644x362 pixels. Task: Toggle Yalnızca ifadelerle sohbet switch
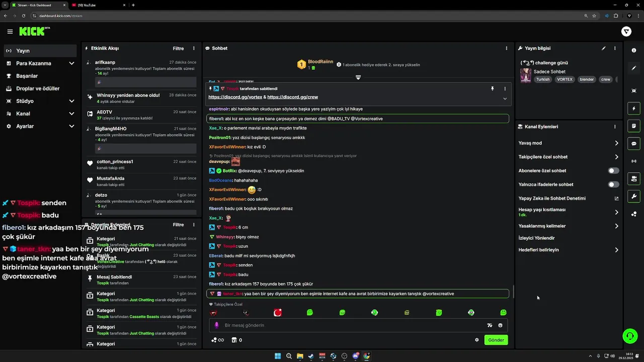click(x=613, y=185)
